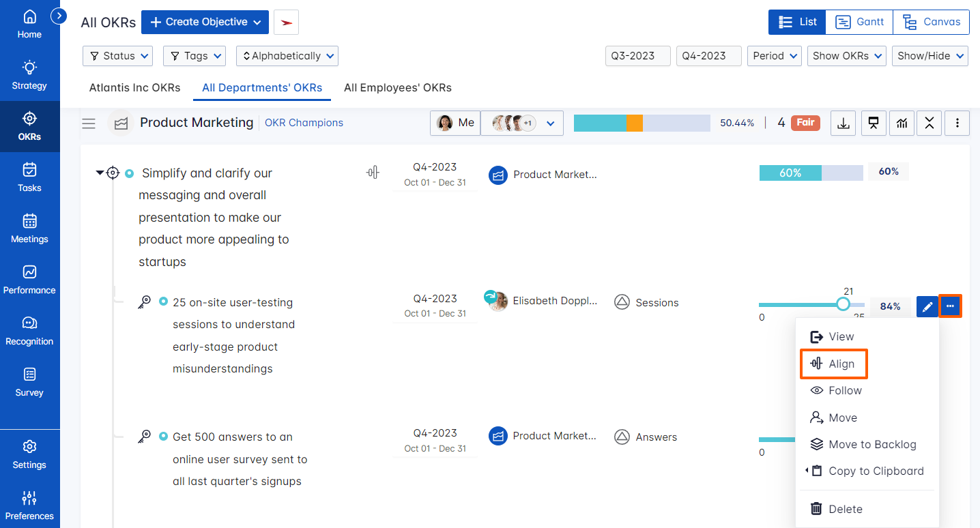The height and width of the screenshot is (528, 980).
Task: Edit the sessions key result via pencil icon
Action: click(x=927, y=306)
